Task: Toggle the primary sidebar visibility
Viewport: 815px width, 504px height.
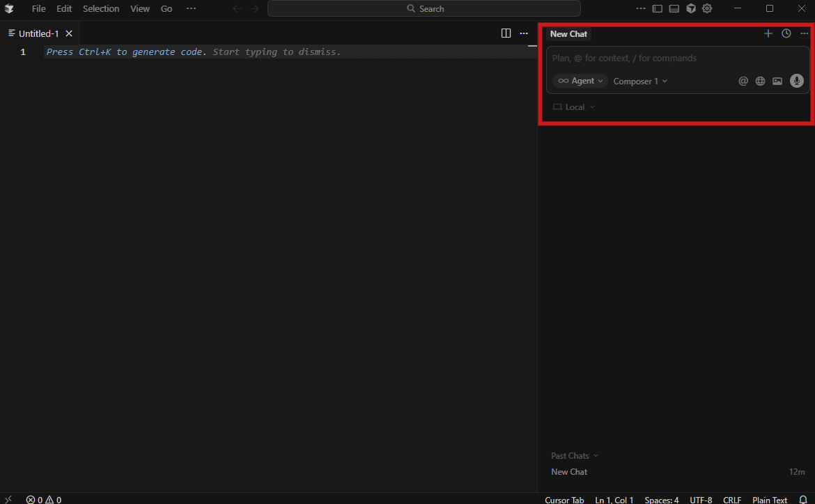Action: (x=658, y=8)
